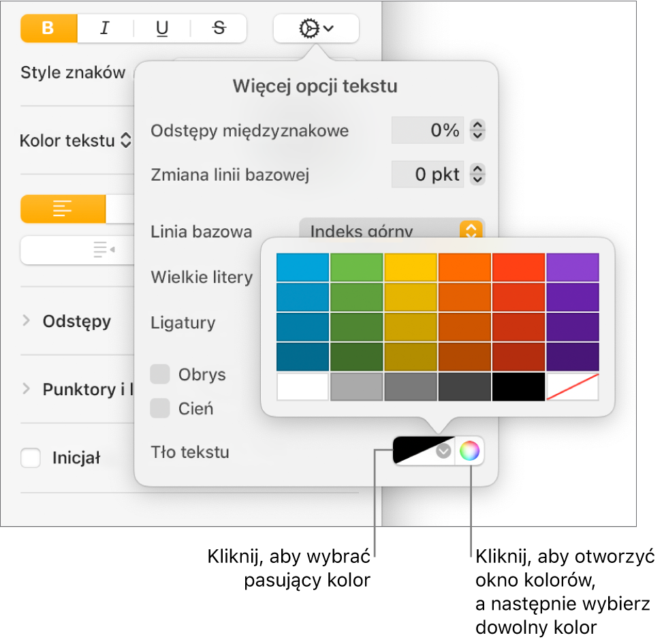Open the Linia bazowa dropdown
This screenshot has height=644, width=664.
392,230
